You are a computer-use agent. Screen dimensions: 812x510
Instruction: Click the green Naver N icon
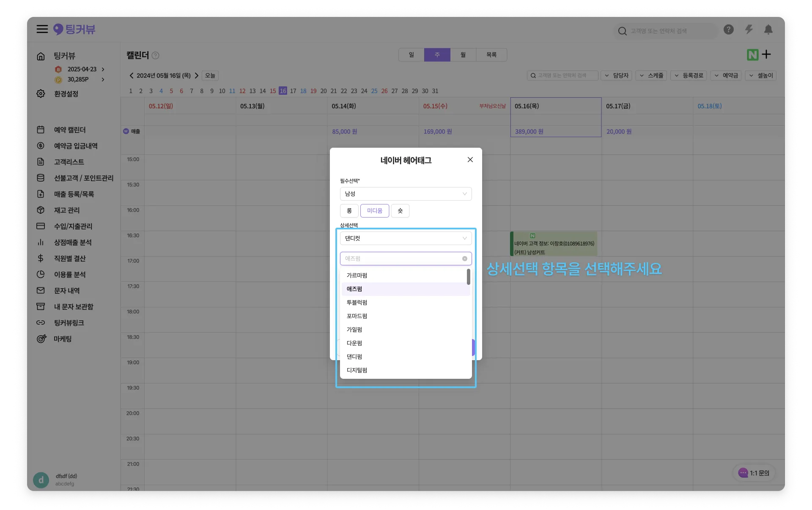752,55
